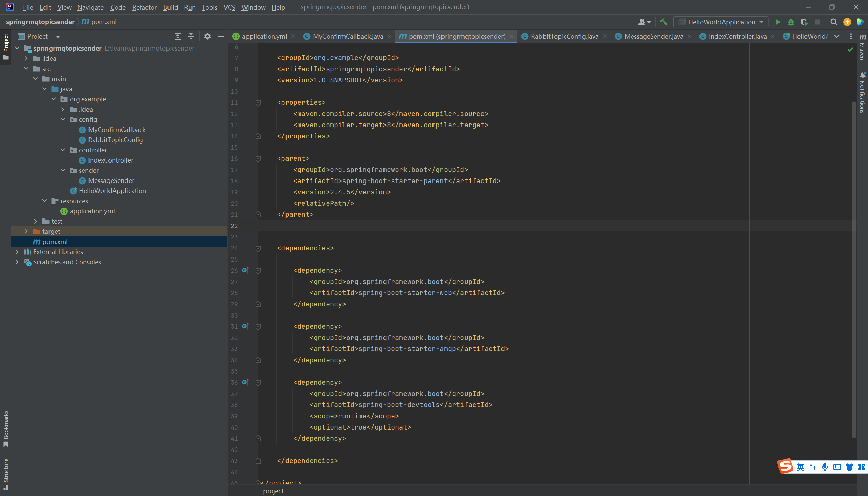Open MessageSender class in project tree

(111, 180)
